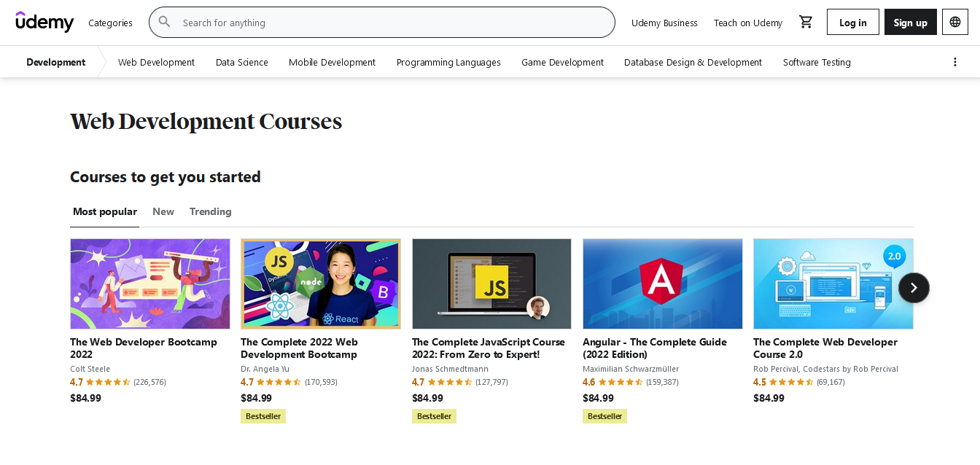Click 'Angular - The Complete Guide' title

click(655, 348)
